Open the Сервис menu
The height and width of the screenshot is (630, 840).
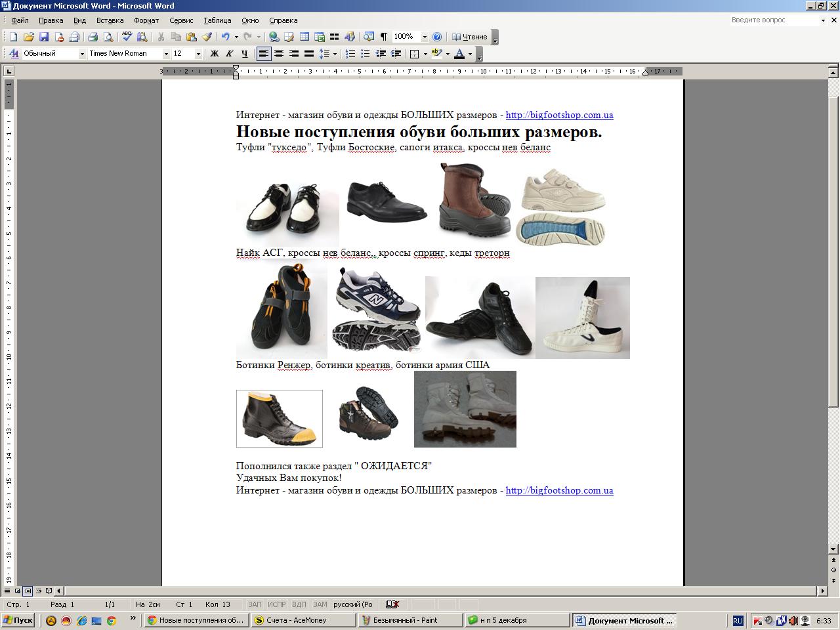click(x=181, y=20)
